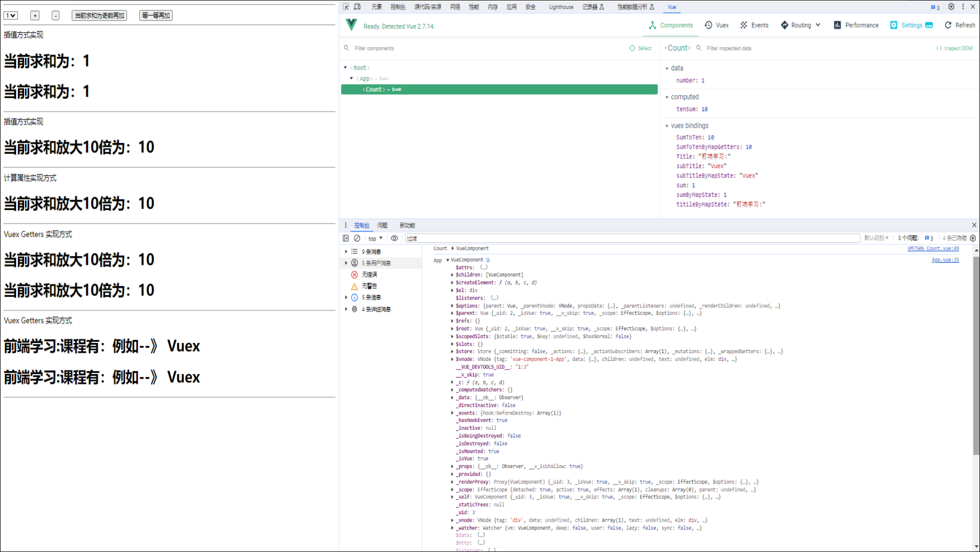The image size is (980, 552).
Task: Open the Vue DevTools top tab
Action: tap(672, 7)
